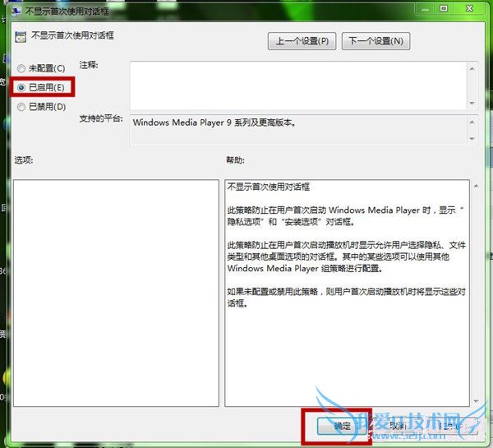This screenshot has width=493, height=448.
Task: Maximize the policy dialog window
Action: 444,9
